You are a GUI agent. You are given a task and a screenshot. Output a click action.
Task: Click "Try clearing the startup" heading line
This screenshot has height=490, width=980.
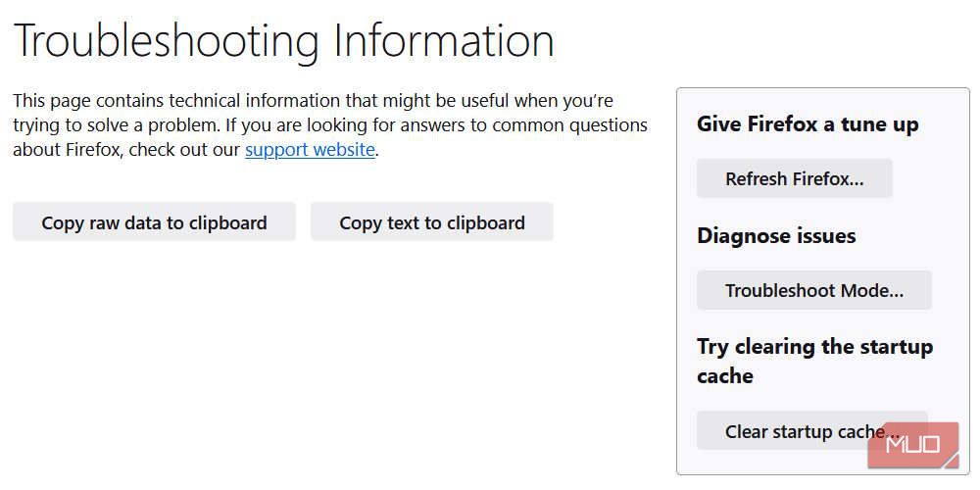pyautogui.click(x=814, y=347)
